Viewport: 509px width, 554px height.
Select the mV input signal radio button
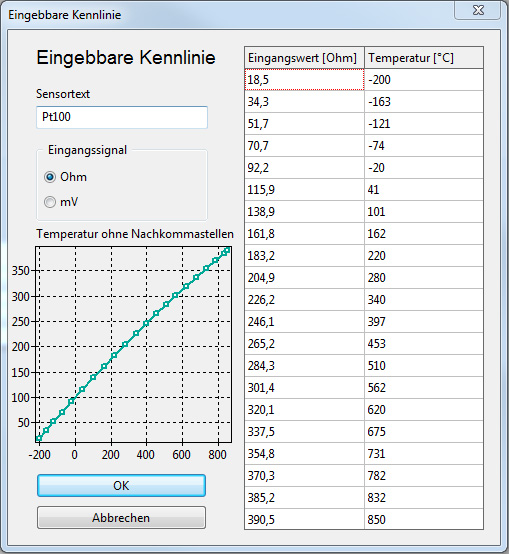[x=50, y=202]
